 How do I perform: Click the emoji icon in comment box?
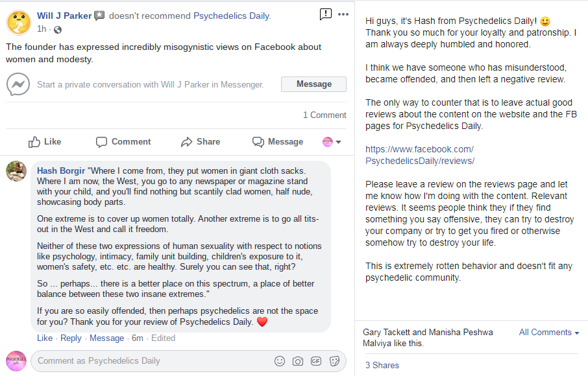point(280,361)
